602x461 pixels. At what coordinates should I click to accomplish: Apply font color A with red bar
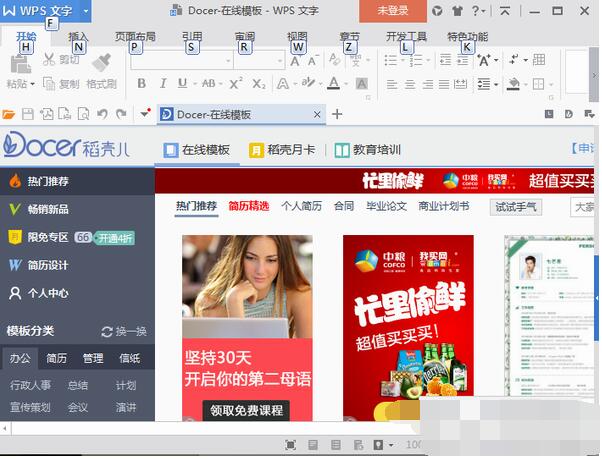coord(333,83)
